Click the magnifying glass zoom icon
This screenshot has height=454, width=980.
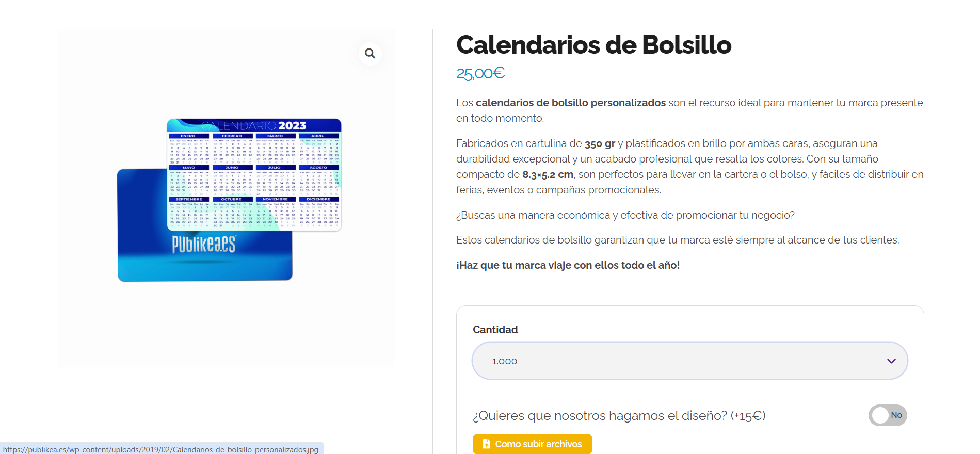pos(370,54)
